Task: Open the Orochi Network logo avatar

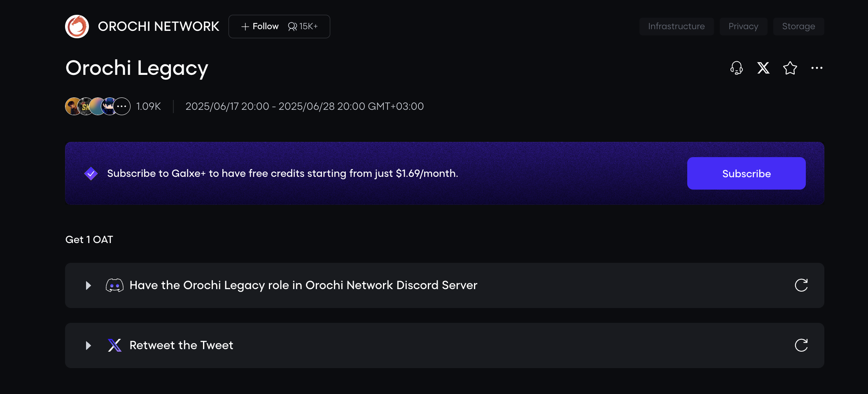Action: click(x=77, y=27)
